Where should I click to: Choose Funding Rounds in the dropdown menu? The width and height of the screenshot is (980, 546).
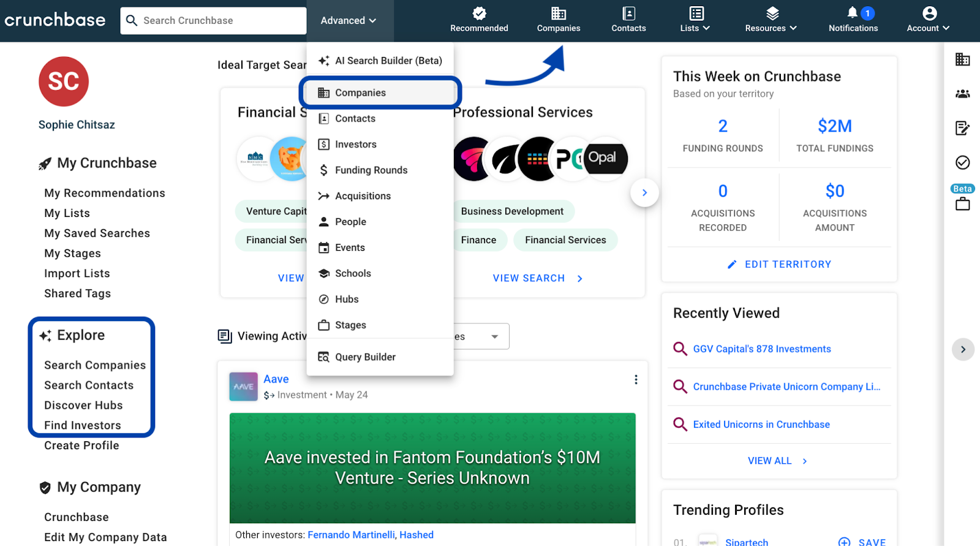pos(371,170)
